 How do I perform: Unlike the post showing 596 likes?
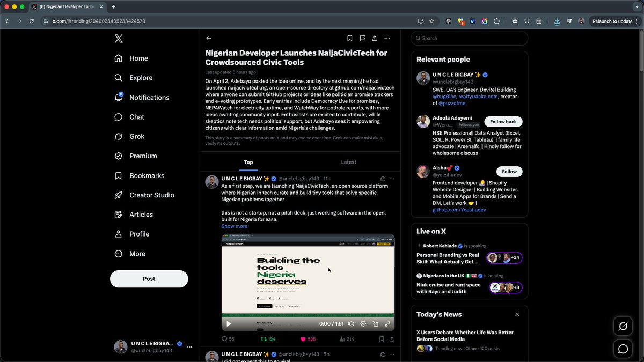308,339
